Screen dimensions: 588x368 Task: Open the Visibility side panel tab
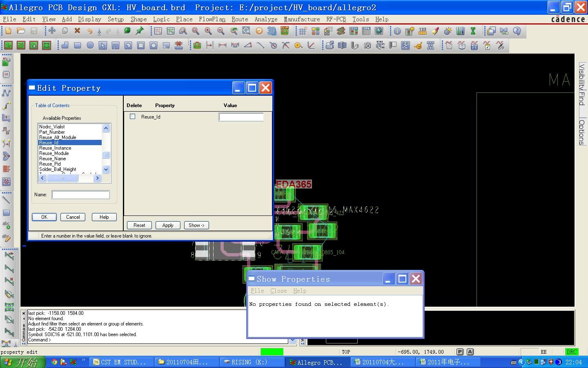click(582, 77)
